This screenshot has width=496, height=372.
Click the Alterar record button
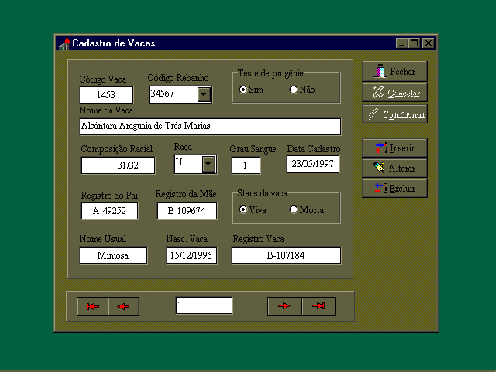[x=395, y=168]
